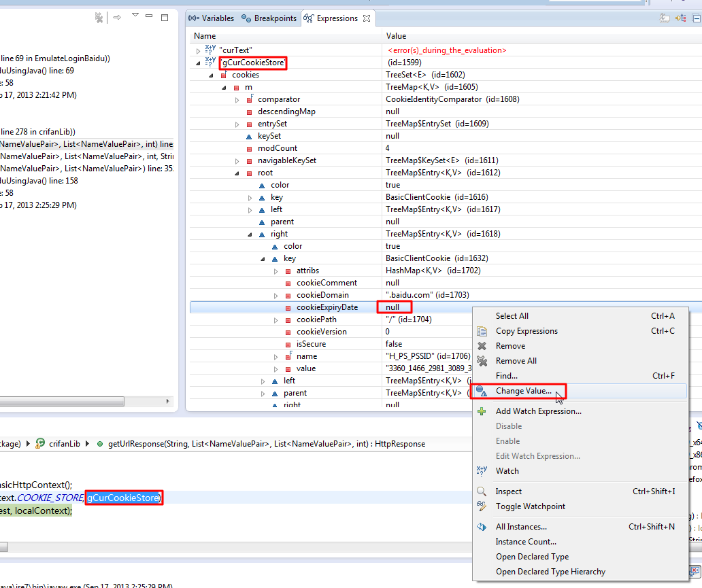
Task: Collapse the cookies tree node
Action: 212,75
